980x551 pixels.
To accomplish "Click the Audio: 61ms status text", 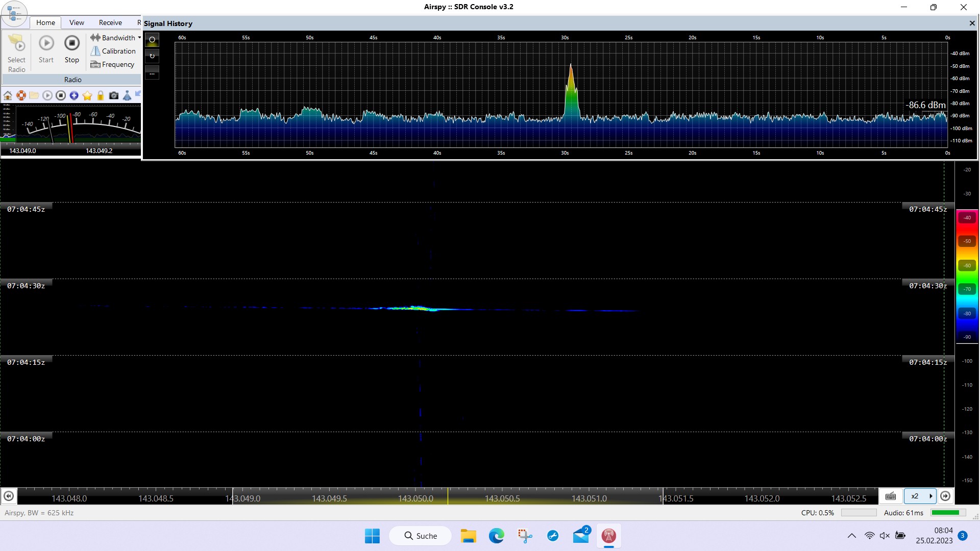I will (x=903, y=513).
